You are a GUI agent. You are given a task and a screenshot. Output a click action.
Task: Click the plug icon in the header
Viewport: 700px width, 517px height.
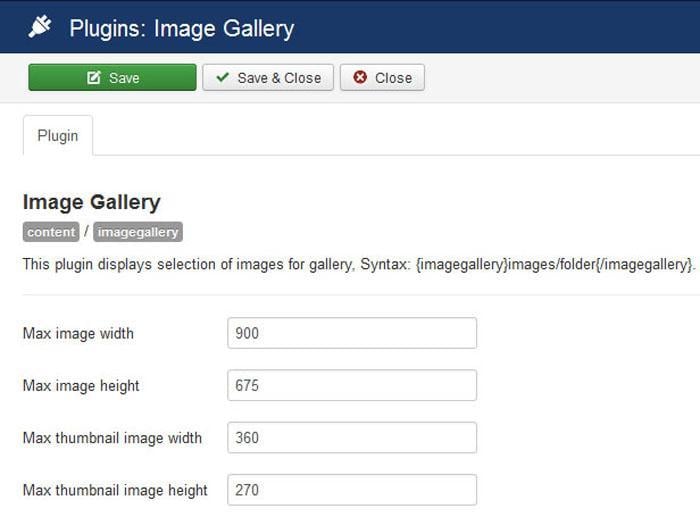(40, 27)
